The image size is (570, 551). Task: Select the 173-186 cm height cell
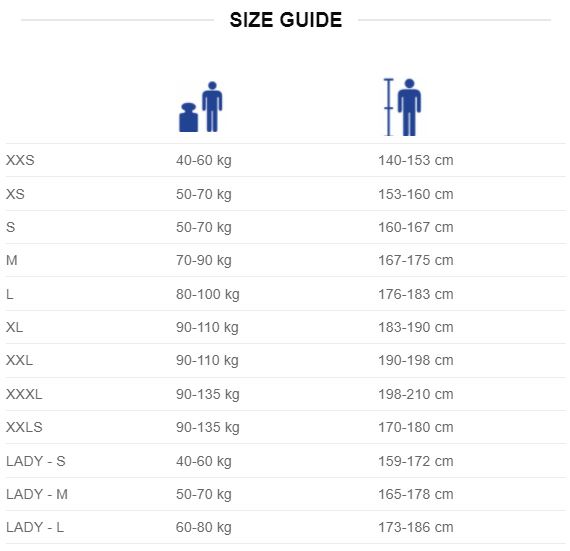pos(416,527)
